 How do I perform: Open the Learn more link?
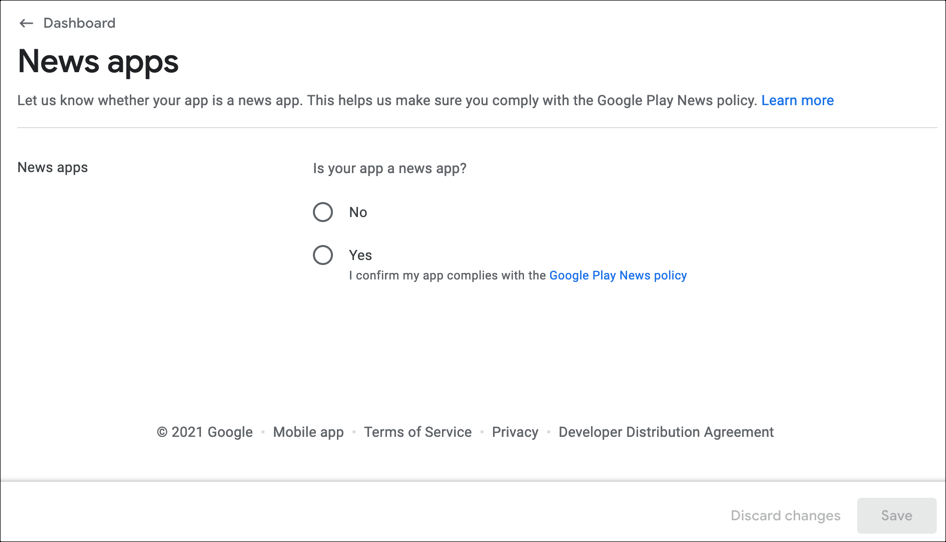pos(797,100)
